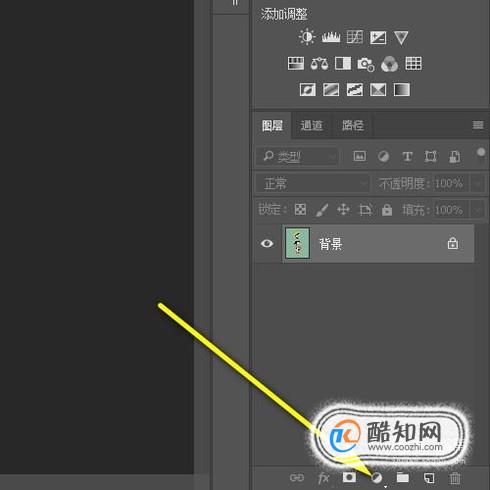Screen dimensions: 490x490
Task: Open the 正常 blend mode dropdown
Action: (313, 183)
